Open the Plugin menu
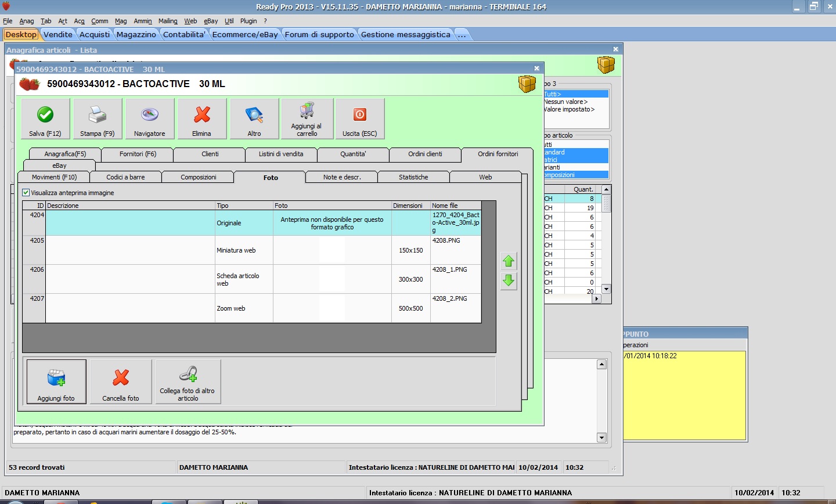 (x=248, y=21)
